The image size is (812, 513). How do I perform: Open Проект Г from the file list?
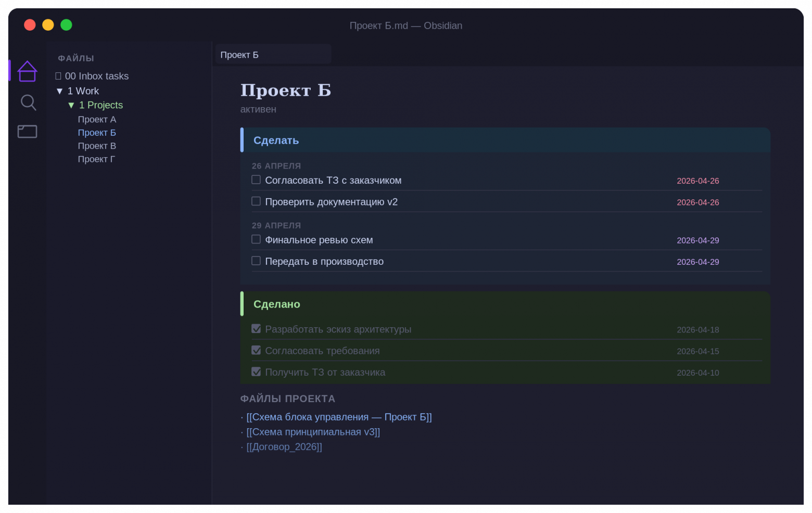tap(96, 159)
